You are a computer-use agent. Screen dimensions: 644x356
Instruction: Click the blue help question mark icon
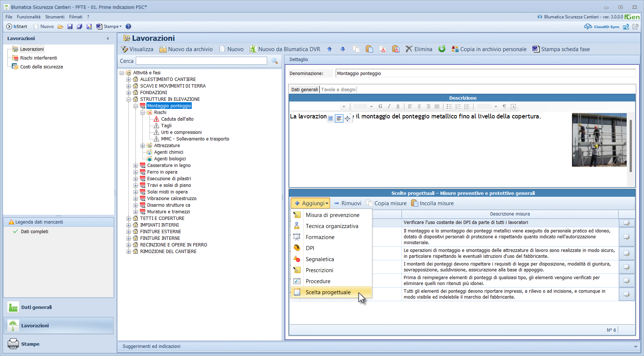(x=128, y=26)
